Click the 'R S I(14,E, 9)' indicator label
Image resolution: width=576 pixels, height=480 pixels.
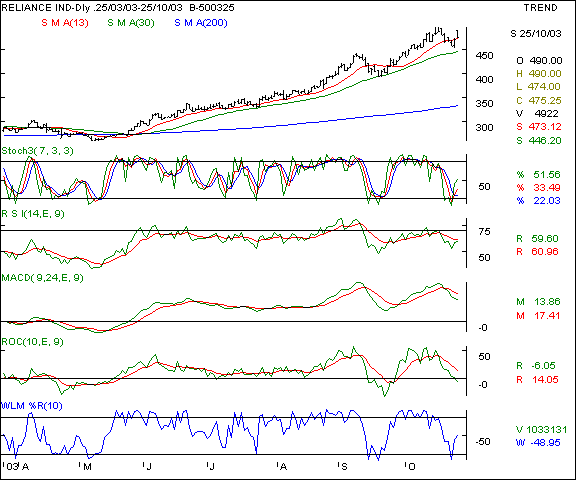33,214
